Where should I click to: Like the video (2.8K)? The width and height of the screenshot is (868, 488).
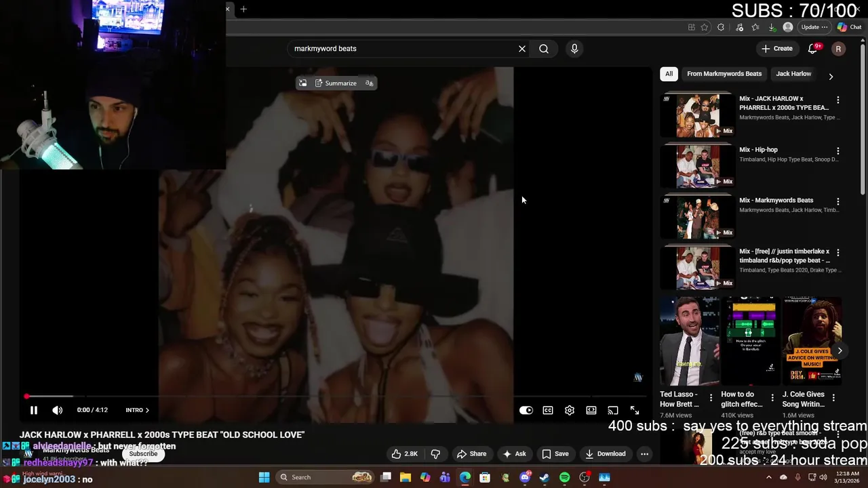pyautogui.click(x=404, y=454)
